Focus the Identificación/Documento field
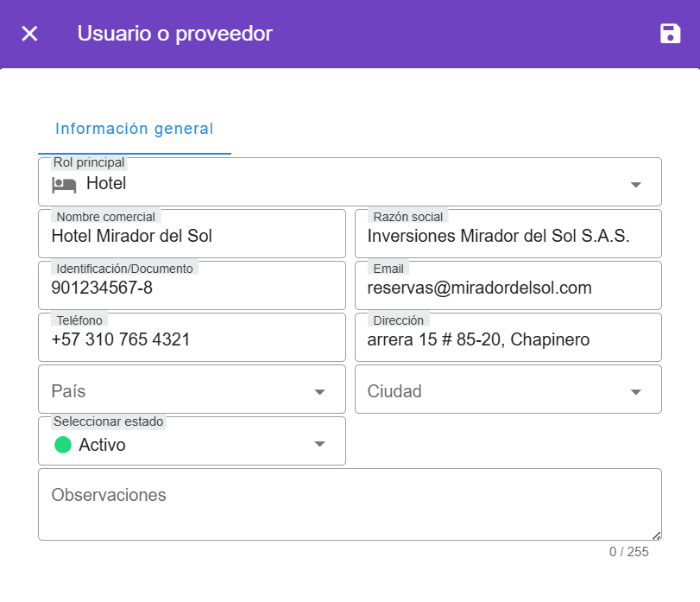The height and width of the screenshot is (602, 700). tap(192, 288)
